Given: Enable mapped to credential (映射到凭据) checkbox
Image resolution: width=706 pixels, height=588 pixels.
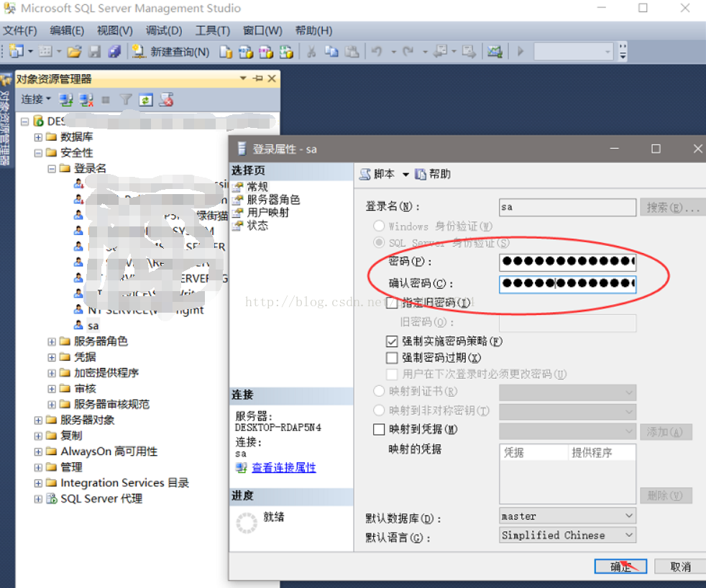Looking at the screenshot, I should (379, 430).
